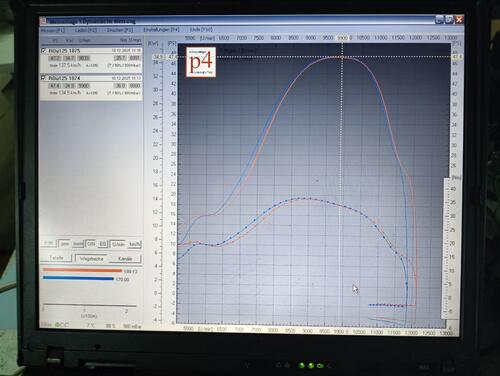Open the Drucken [F3] menu

point(120,30)
